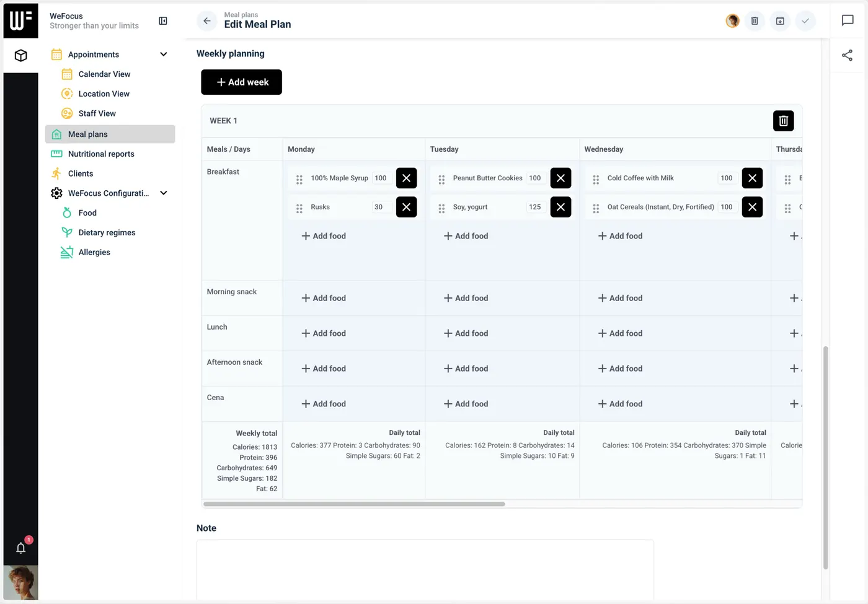Open the chat comments icon
The image size is (868, 604).
click(x=848, y=20)
